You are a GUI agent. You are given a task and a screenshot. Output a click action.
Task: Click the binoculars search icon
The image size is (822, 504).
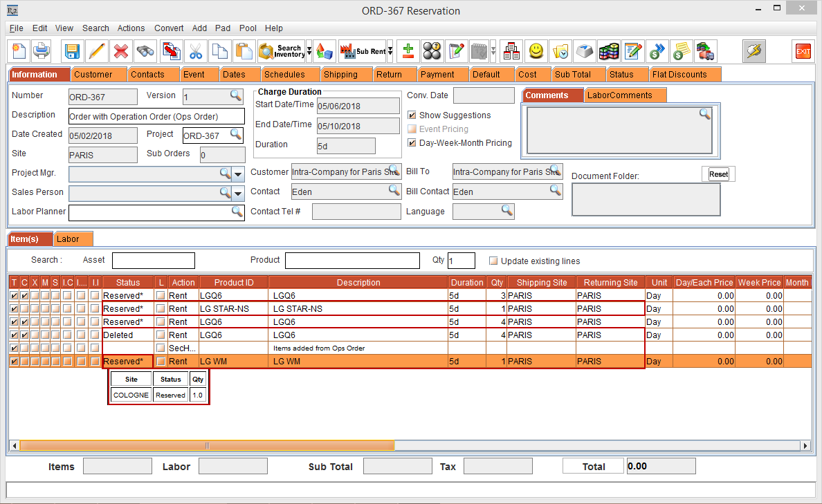point(145,51)
